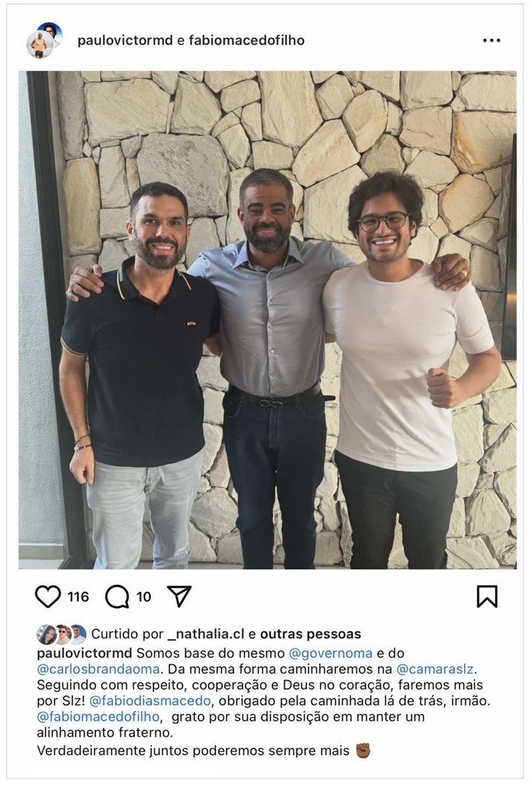
Task: Save post with bookmark icon
Action: 487,596
